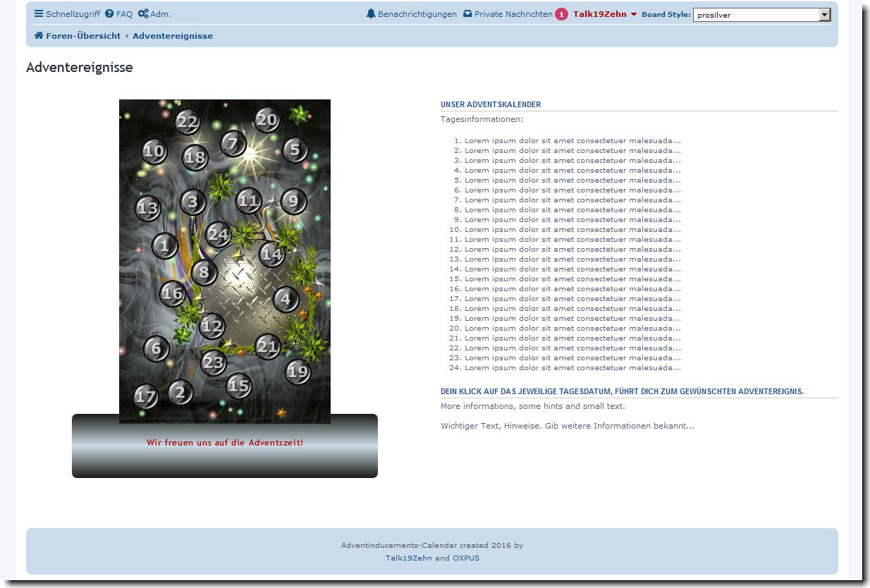The height and width of the screenshot is (588, 870).
Task: Click the OXPUS footer link
Action: [x=466, y=558]
